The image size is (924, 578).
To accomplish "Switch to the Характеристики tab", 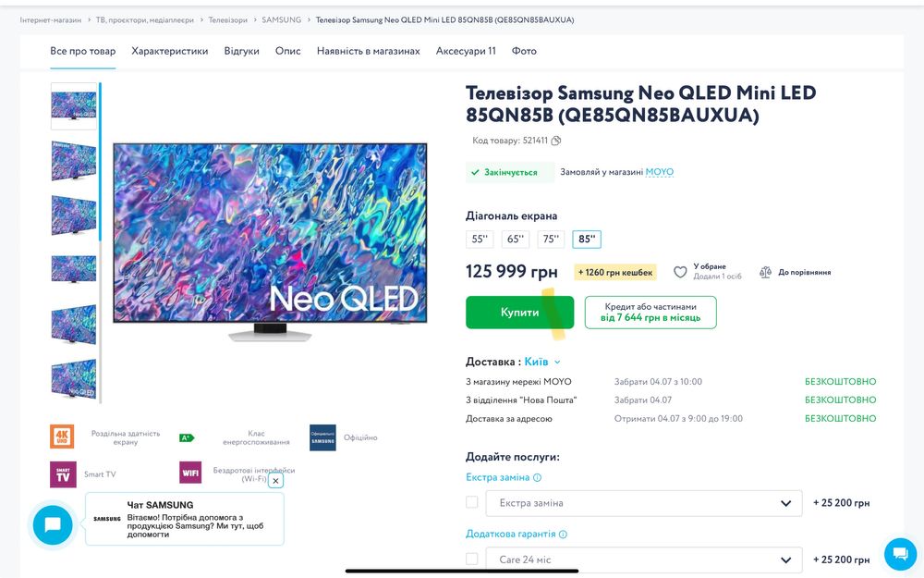I will click(170, 51).
